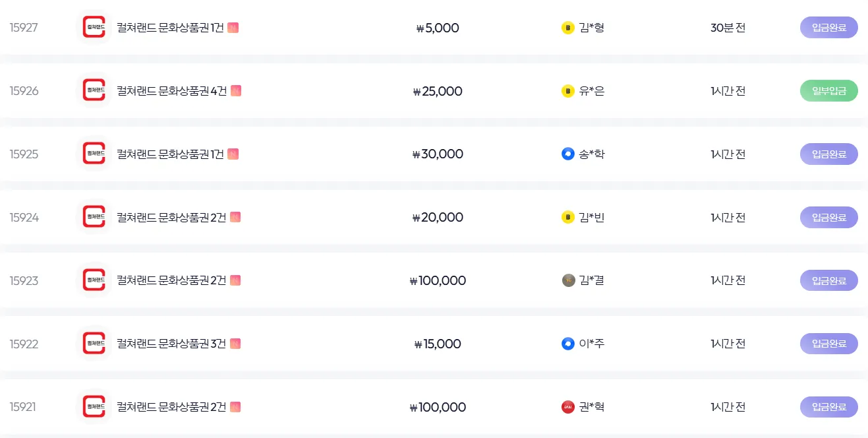This screenshot has height=438, width=868.
Task: Click 입금완료 button for order 15921
Action: 828,407
